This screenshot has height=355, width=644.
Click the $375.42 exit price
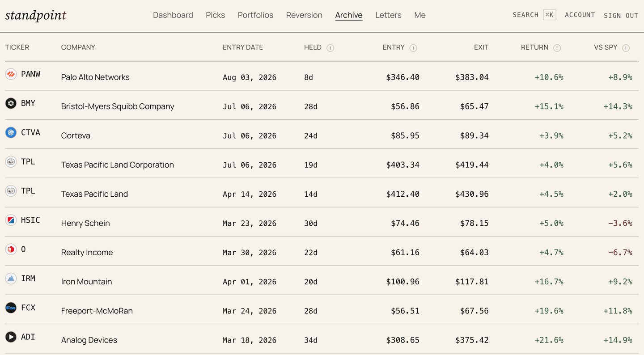tap(472, 340)
